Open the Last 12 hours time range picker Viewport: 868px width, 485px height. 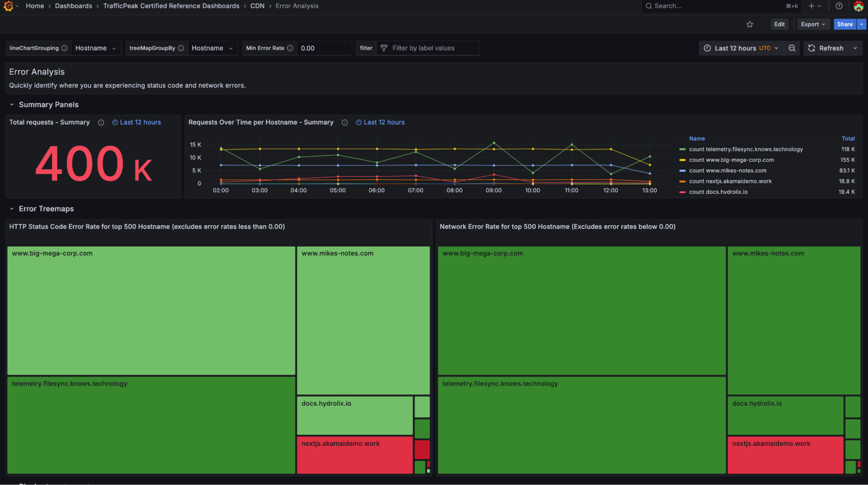click(x=741, y=48)
